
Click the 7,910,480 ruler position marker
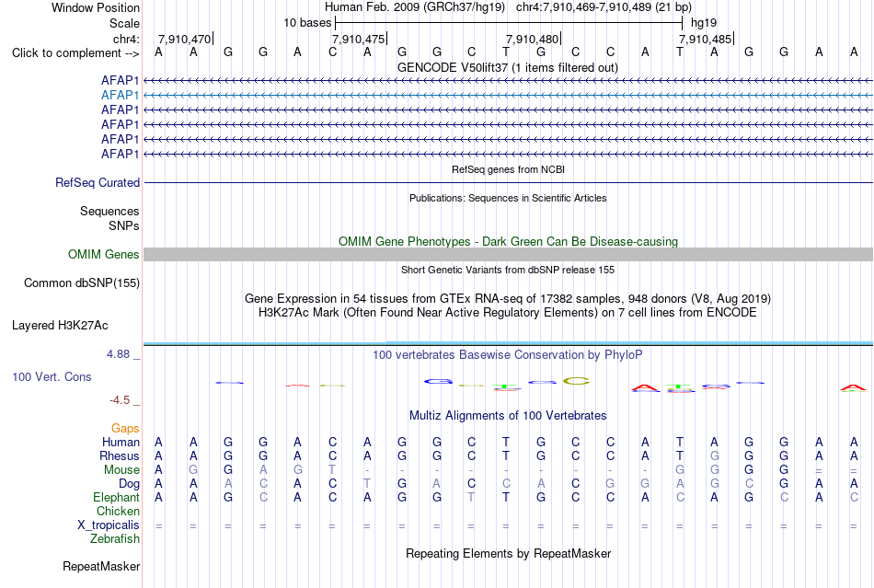533,39
